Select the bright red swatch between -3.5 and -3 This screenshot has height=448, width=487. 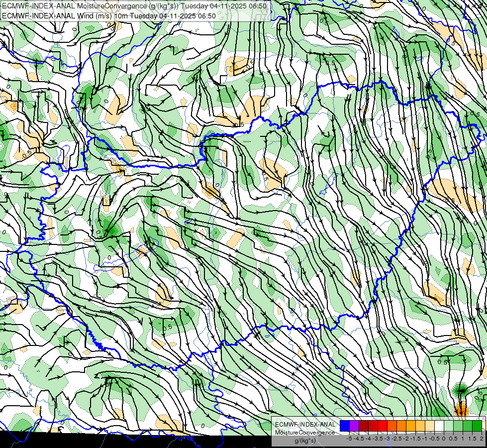click(x=383, y=426)
